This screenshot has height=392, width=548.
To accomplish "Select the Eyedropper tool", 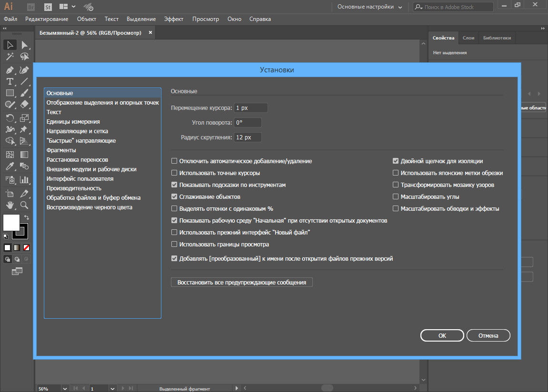I will pyautogui.click(x=10, y=167).
